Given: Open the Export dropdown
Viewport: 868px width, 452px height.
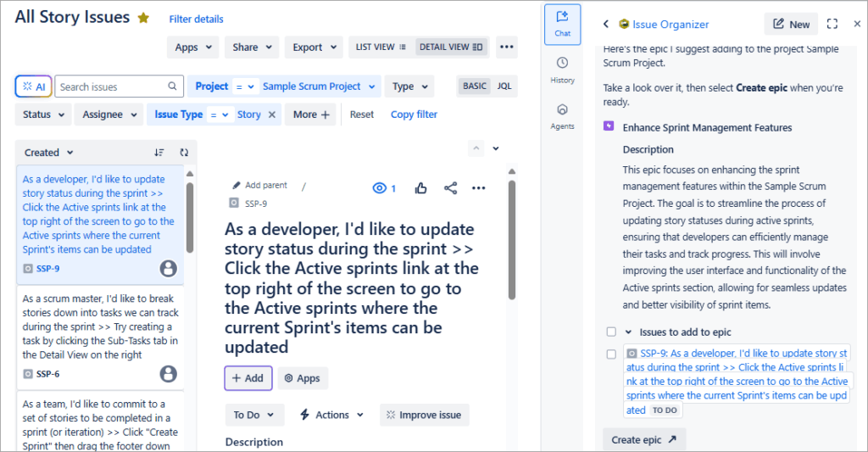Looking at the screenshot, I should pos(314,47).
